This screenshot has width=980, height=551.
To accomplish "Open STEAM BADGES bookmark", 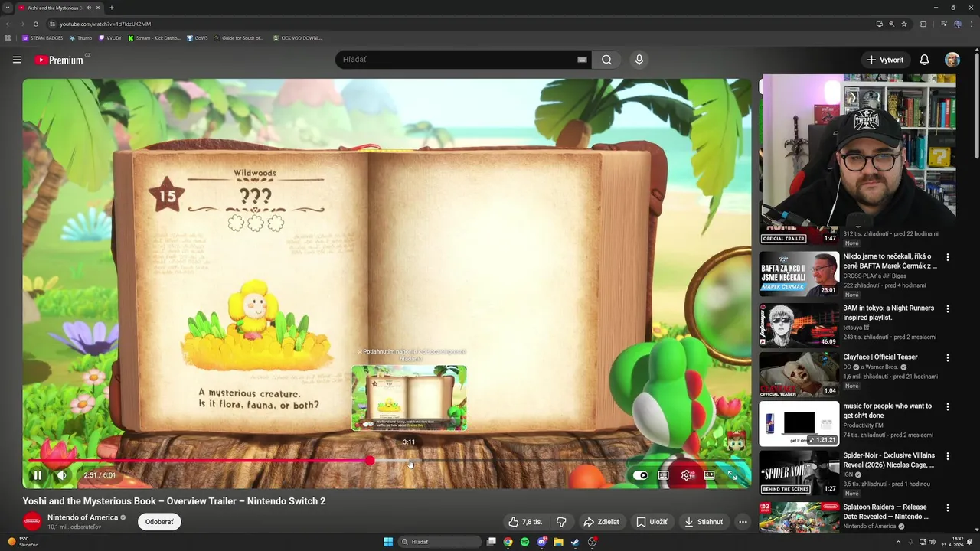I will 43,38.
